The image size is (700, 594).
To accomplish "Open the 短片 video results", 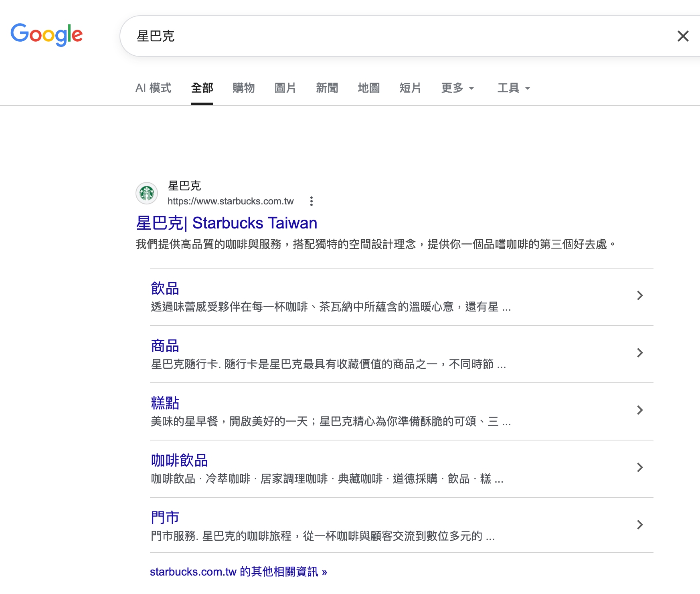I will click(410, 88).
